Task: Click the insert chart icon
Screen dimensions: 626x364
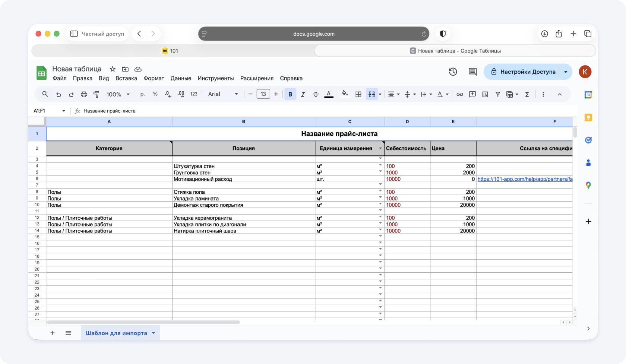Action: tap(485, 94)
